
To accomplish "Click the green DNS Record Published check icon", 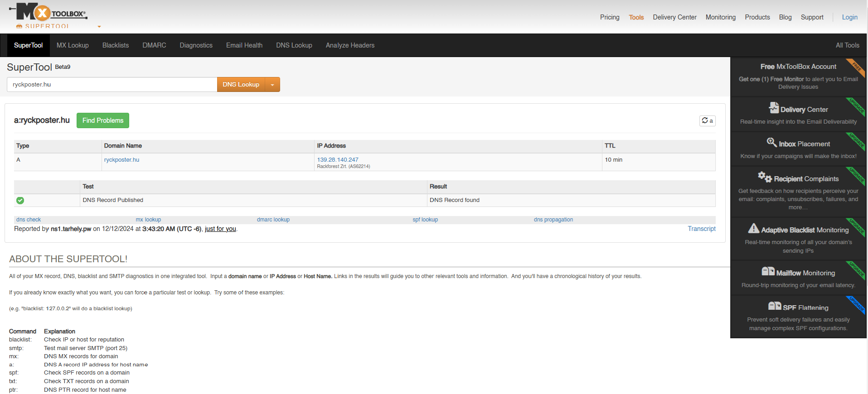I will (x=20, y=200).
